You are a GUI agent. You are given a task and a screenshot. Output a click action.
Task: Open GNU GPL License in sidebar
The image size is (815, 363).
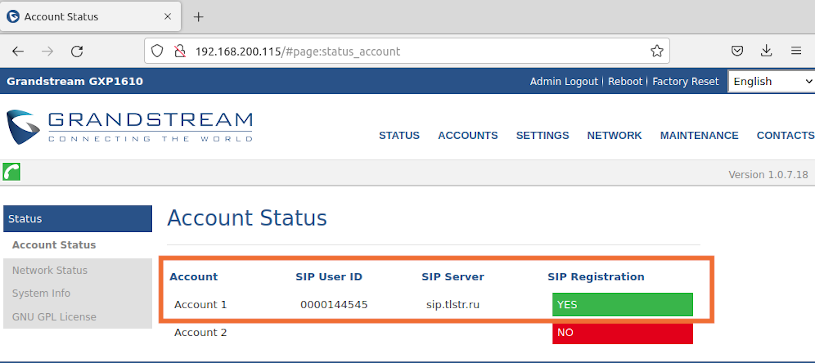[x=54, y=317]
